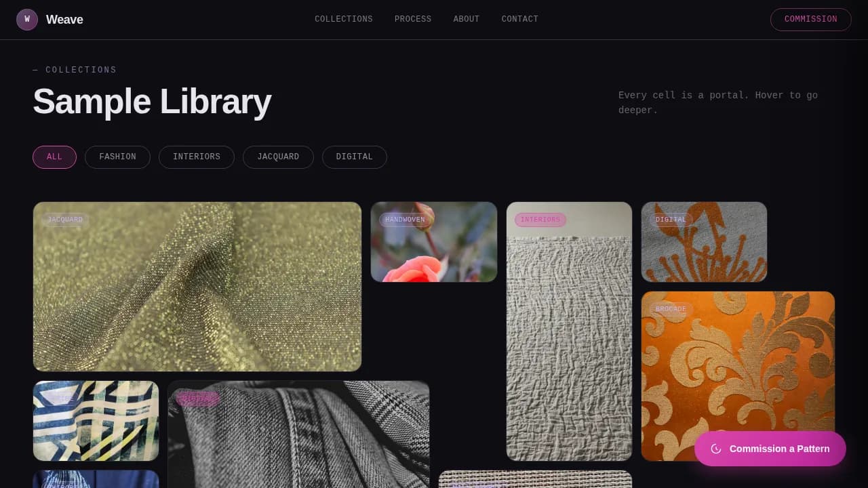This screenshot has height=488, width=868.
Task: Open the grey denim tweed sample
Action: tap(298, 434)
